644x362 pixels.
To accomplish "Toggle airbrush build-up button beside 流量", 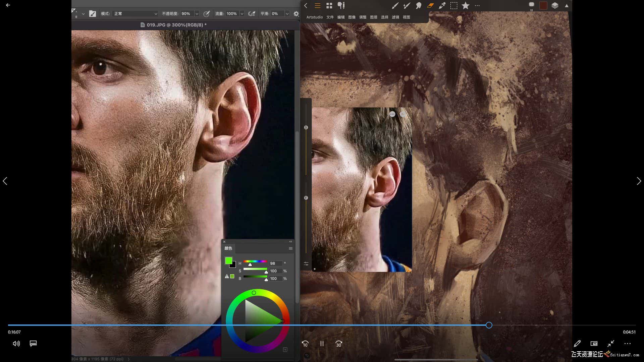I will (x=252, y=14).
